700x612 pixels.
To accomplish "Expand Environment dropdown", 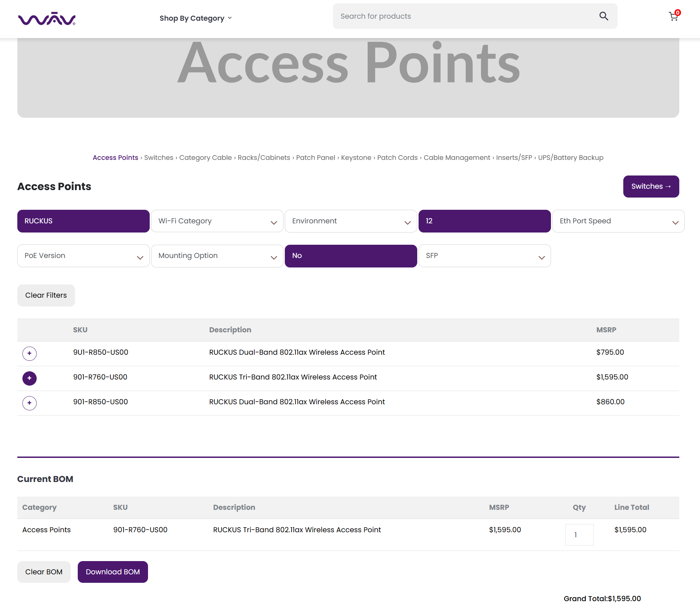I will pyautogui.click(x=351, y=221).
